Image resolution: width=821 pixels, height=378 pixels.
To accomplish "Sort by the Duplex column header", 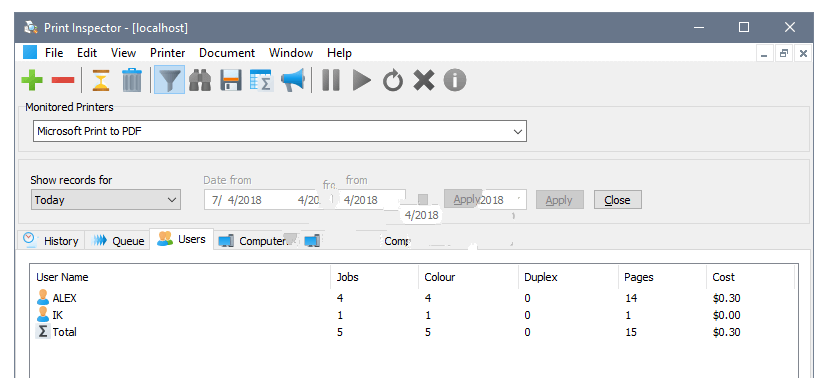I will [x=568, y=277].
